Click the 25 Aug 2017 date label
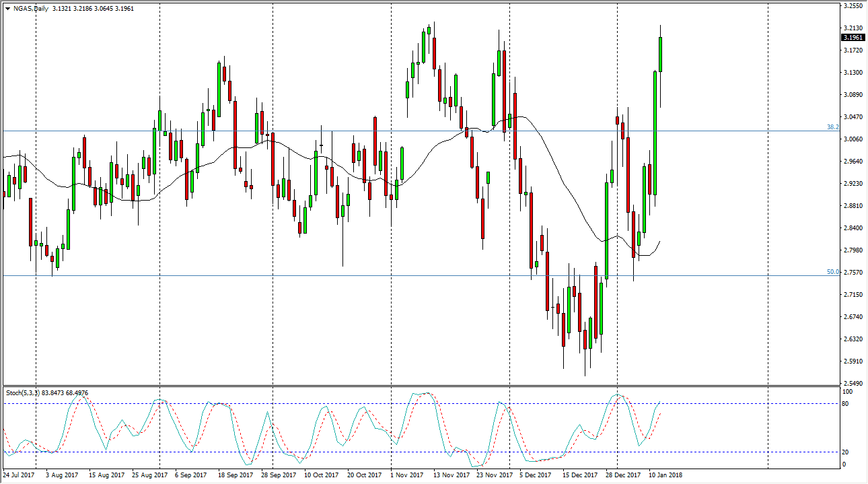 pyautogui.click(x=149, y=475)
